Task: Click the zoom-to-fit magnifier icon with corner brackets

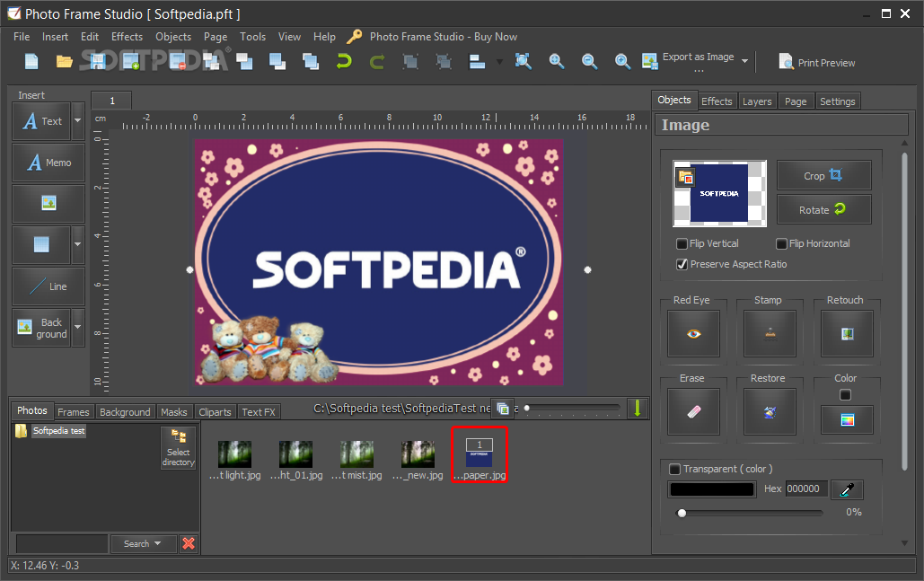Action: pyautogui.click(x=523, y=61)
